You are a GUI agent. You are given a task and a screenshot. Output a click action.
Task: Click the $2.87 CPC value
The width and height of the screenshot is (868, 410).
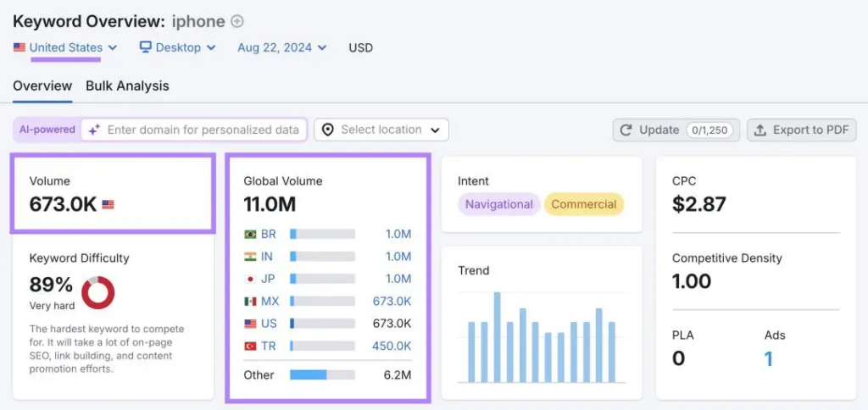(699, 204)
